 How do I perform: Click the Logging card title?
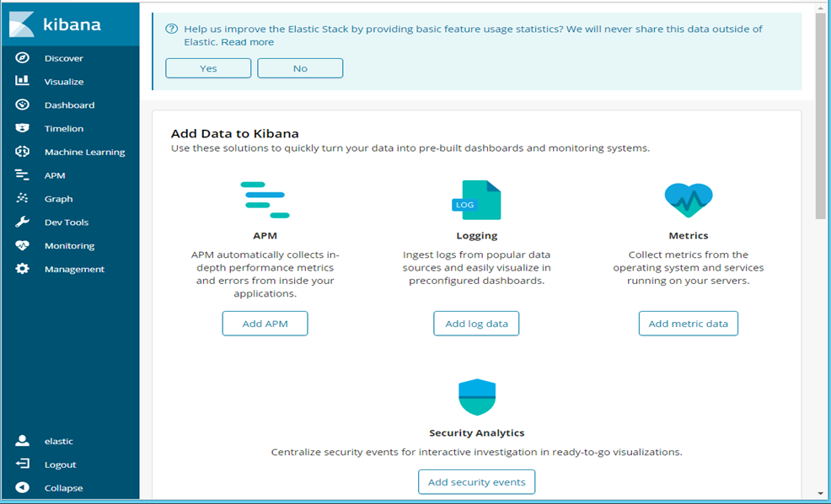pyautogui.click(x=476, y=235)
